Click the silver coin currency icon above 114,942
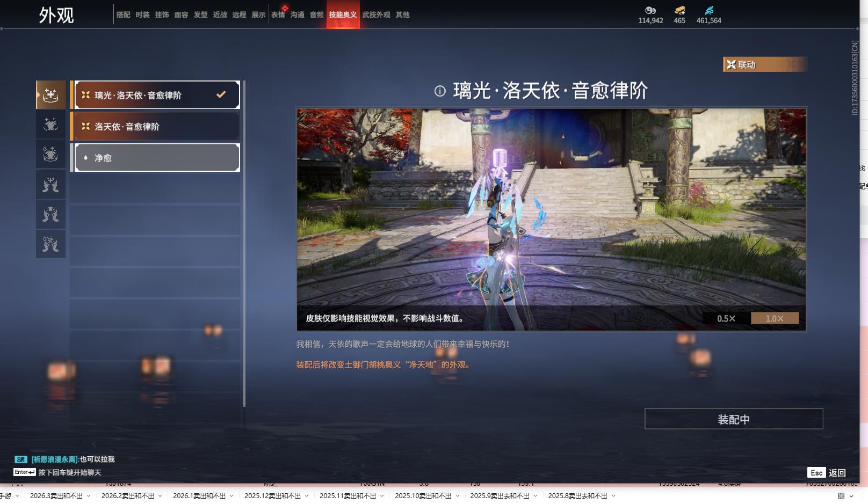Viewport: 868px width, 504px height. pyautogui.click(x=650, y=10)
